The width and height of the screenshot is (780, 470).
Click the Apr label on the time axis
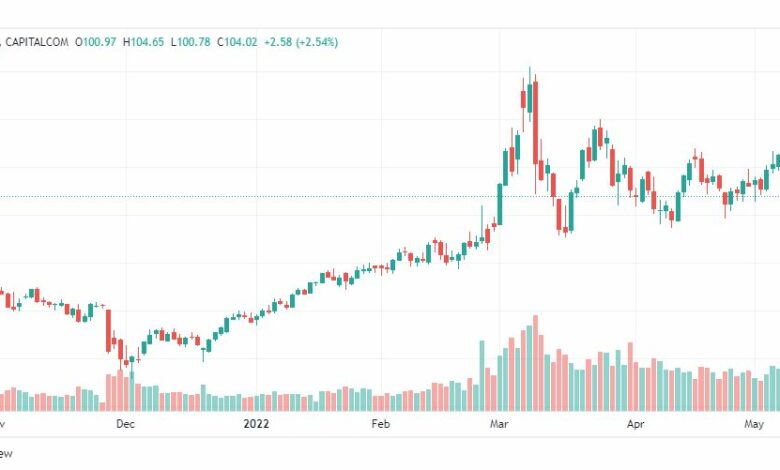[x=635, y=424]
